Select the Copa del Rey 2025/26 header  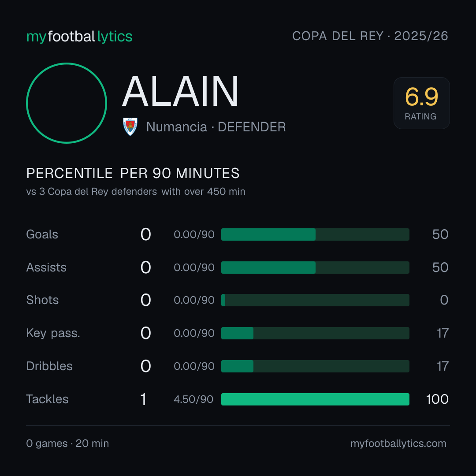[370, 36]
